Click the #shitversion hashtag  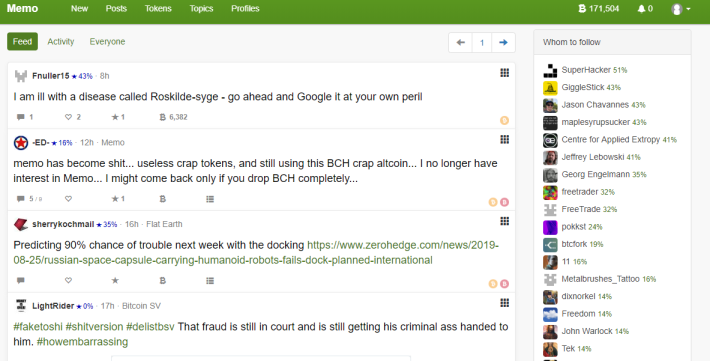tap(94, 327)
